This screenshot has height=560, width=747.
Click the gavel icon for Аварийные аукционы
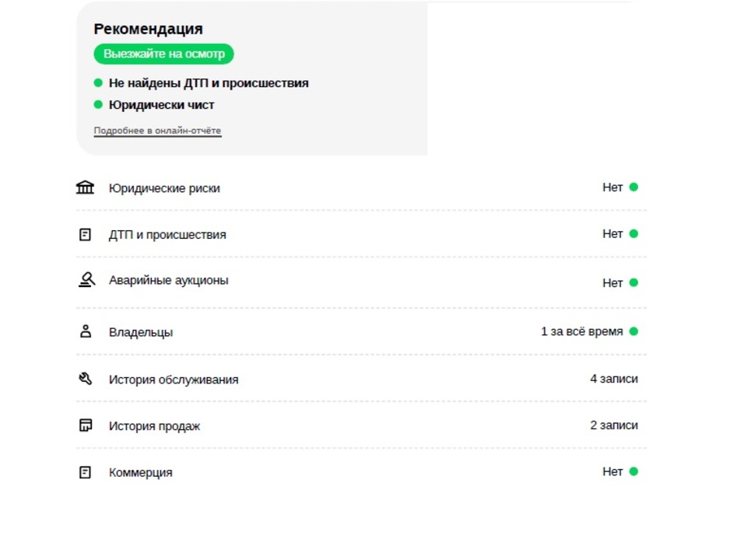coord(86,280)
